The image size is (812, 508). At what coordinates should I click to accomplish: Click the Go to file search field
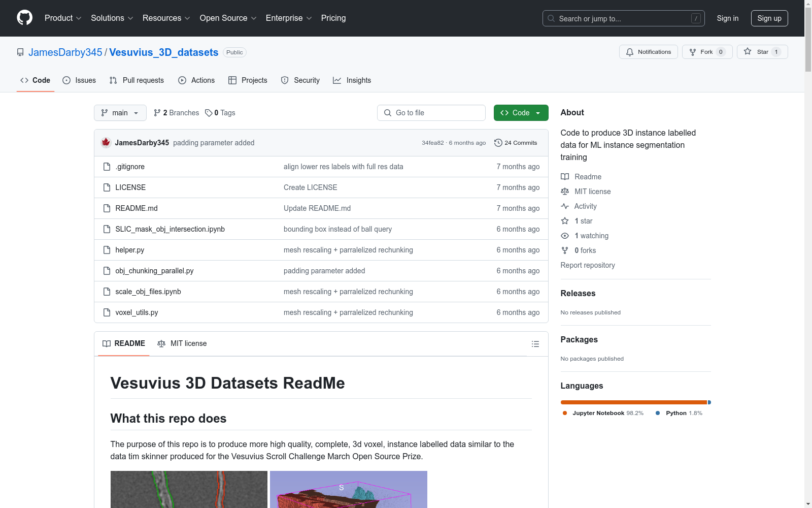pyautogui.click(x=431, y=113)
